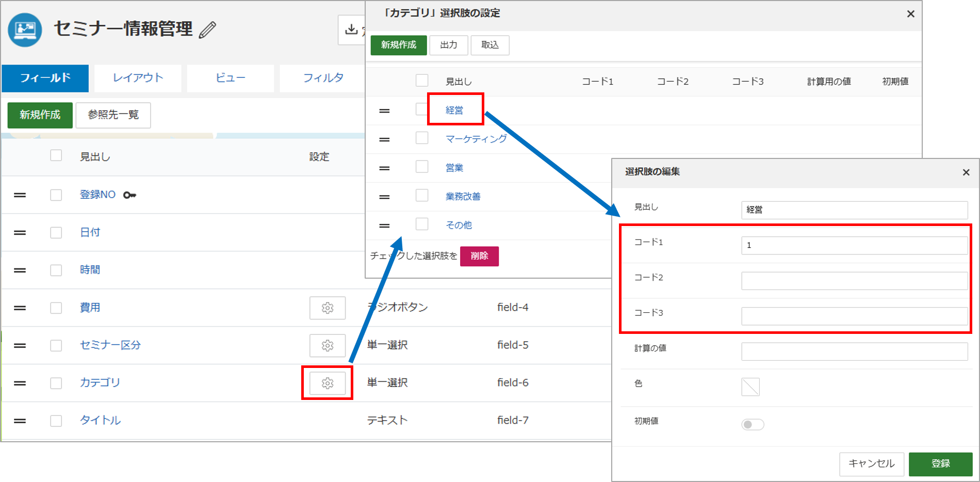
Task: Open the 登録NO field link
Action: click(x=98, y=195)
